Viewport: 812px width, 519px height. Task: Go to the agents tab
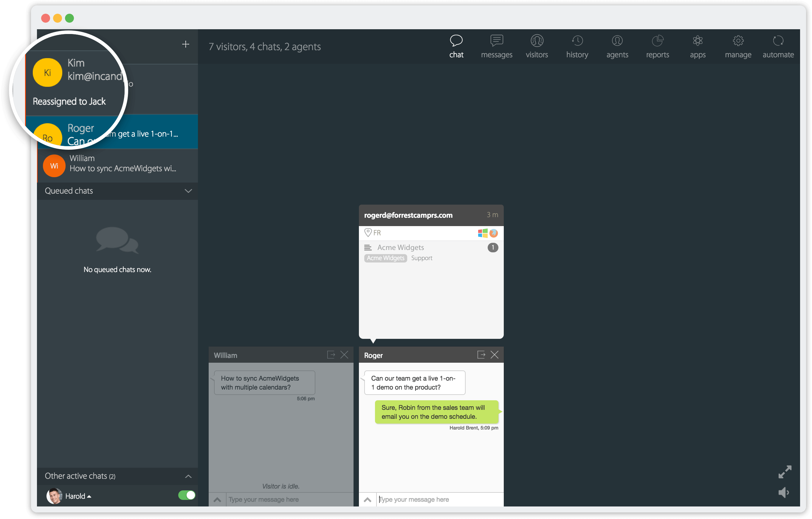coord(617,47)
